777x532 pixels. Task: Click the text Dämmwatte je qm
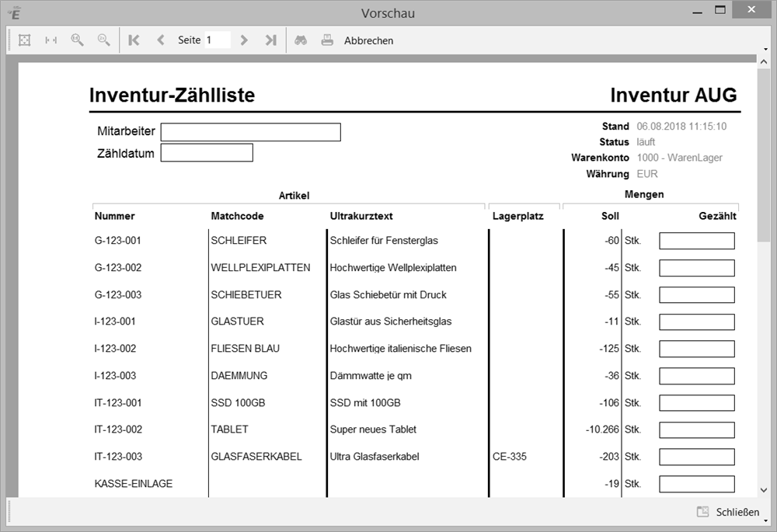point(371,376)
